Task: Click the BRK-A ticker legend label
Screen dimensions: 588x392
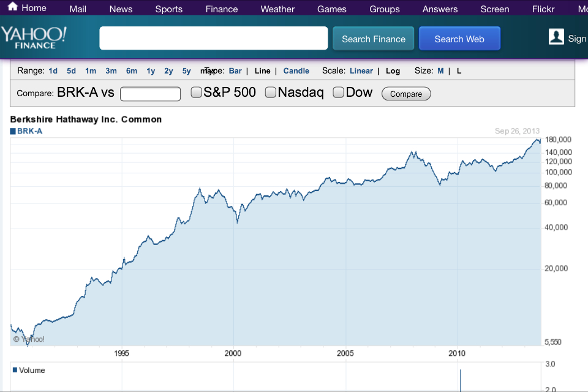Action: coord(29,131)
